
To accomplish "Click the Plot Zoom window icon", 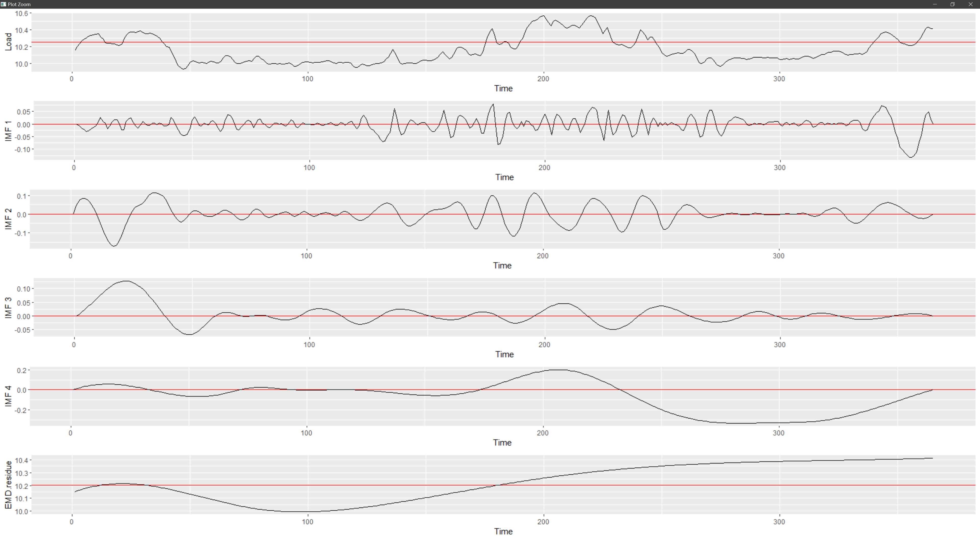I will [3, 4].
